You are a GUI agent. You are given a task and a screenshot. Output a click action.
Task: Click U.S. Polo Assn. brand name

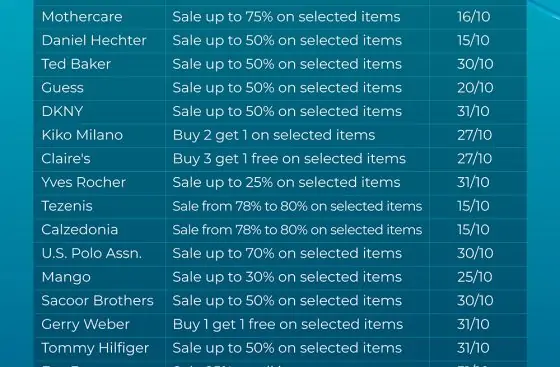(x=91, y=253)
